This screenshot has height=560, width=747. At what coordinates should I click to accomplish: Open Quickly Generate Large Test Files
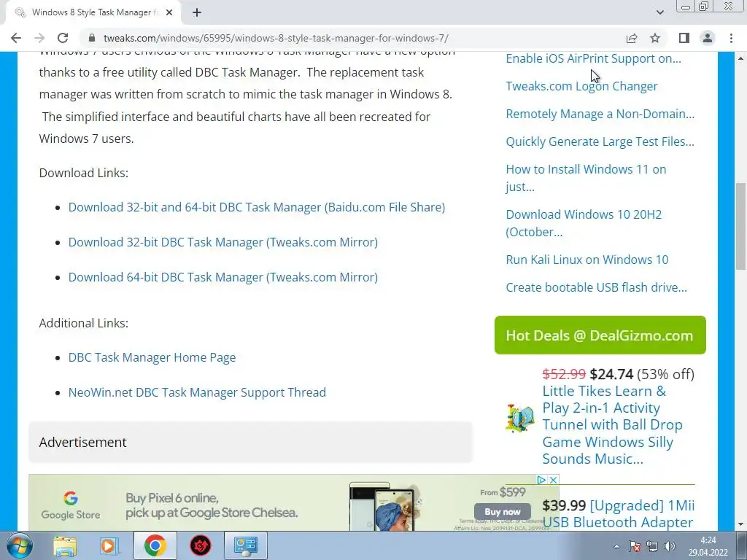600,141
